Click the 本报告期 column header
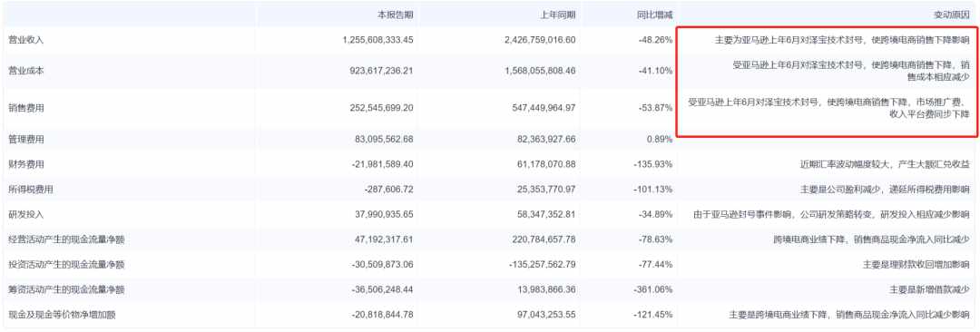Image resolution: width=980 pixels, height=332 pixels. (397, 14)
